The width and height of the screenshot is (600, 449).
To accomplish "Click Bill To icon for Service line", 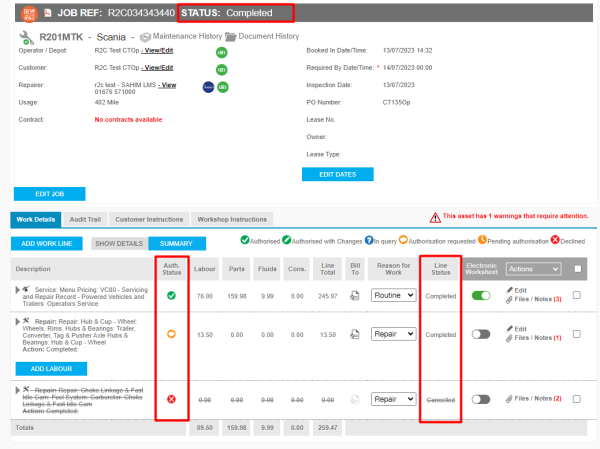I will pyautogui.click(x=355, y=295).
